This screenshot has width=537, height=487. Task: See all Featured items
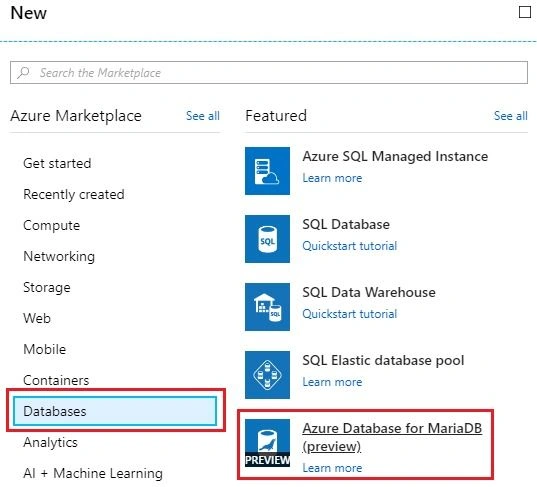[510, 116]
